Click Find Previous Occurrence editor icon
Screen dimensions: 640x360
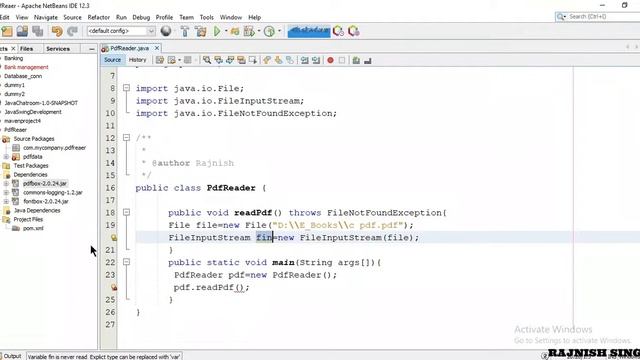pos(218,60)
